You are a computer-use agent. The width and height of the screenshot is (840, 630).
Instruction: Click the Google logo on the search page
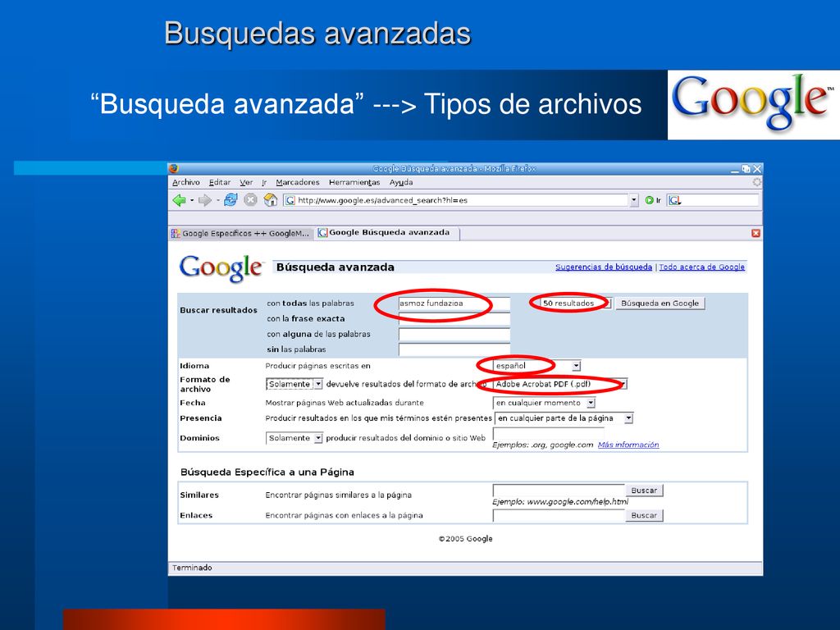coord(221,267)
